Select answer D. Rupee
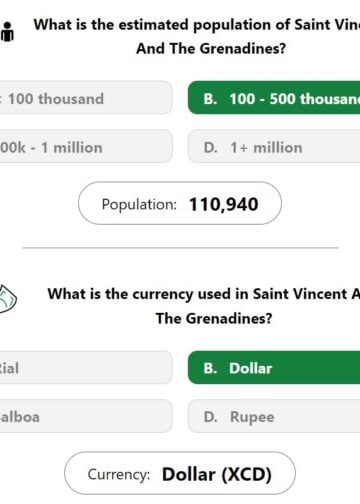This screenshot has width=360, height=504. 274,416
